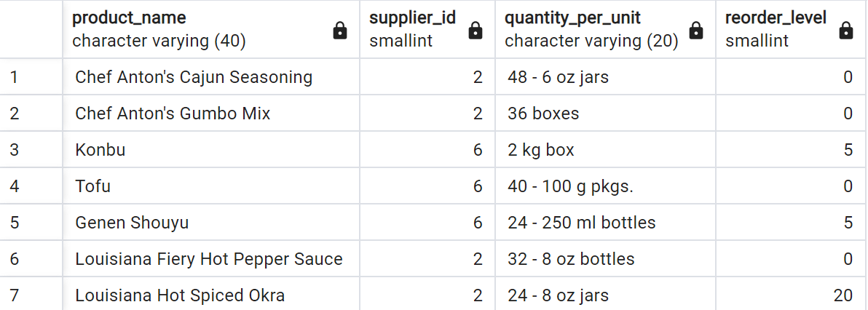The width and height of the screenshot is (868, 310).
Task: Select the supplier_id column header
Action: 427,29
